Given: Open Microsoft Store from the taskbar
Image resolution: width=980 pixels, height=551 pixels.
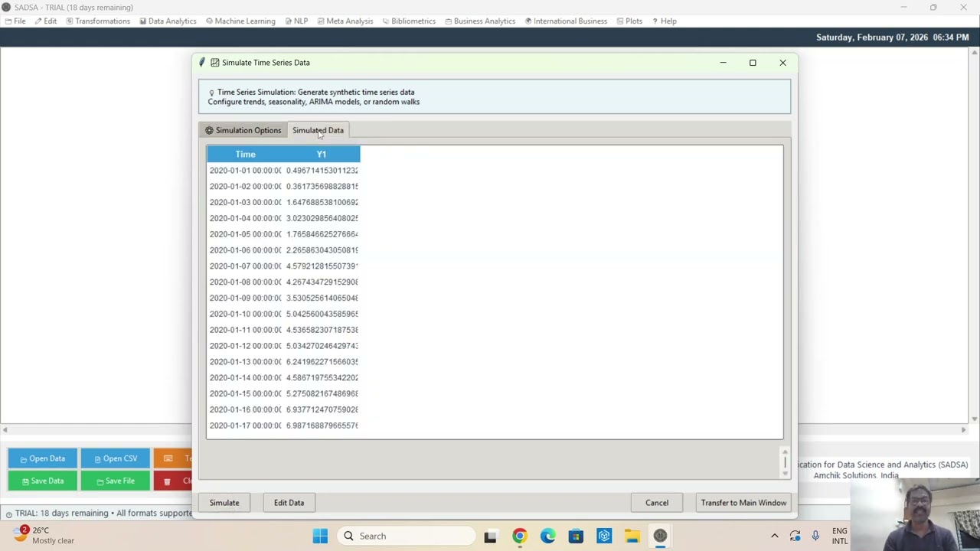Looking at the screenshot, I should pyautogui.click(x=576, y=536).
